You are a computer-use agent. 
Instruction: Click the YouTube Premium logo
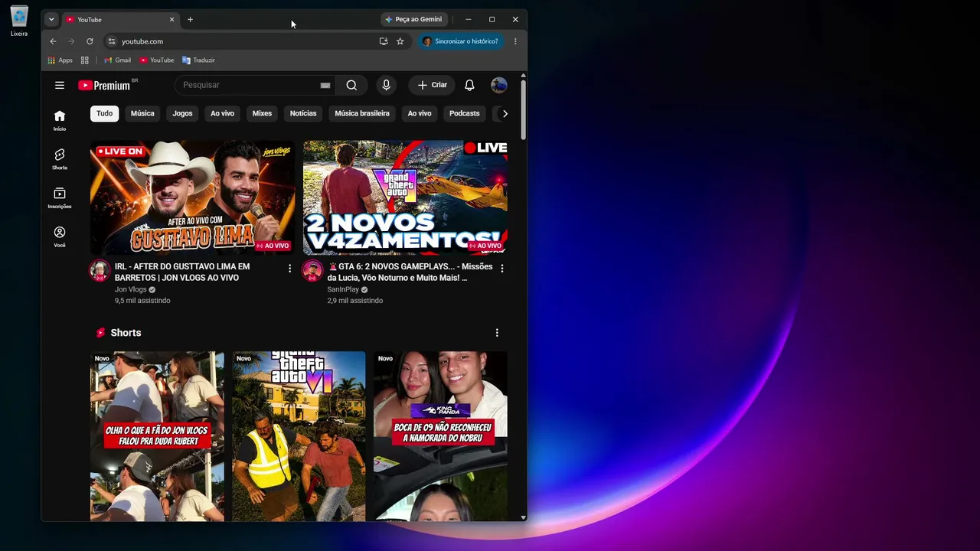(104, 85)
